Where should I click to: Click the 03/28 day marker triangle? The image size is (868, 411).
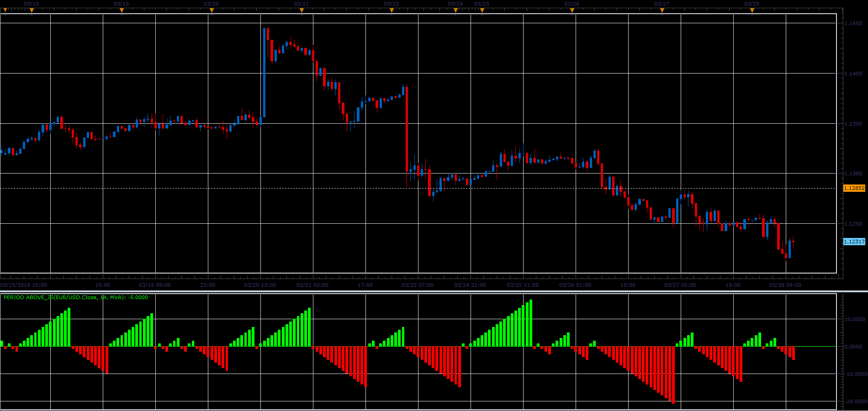coord(752,11)
